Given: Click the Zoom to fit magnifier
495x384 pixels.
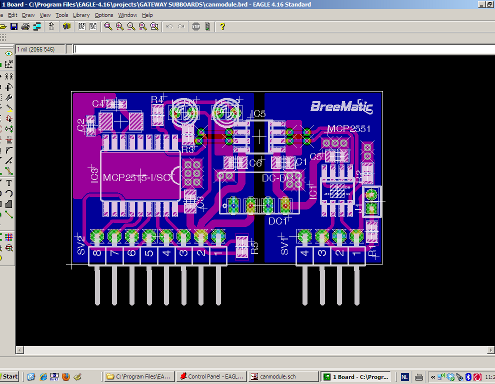Looking at the screenshot, I should [108, 27].
